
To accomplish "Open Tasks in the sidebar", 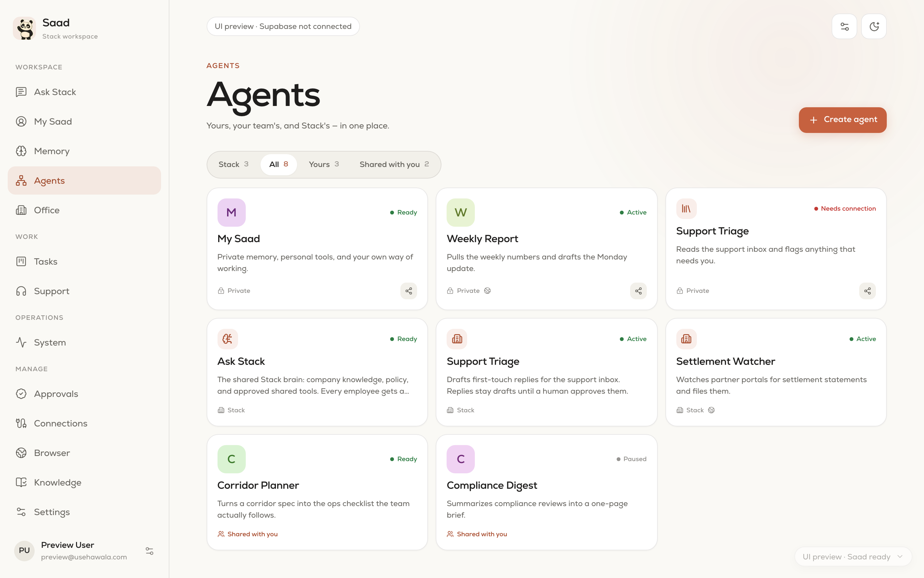I will 84,261.
